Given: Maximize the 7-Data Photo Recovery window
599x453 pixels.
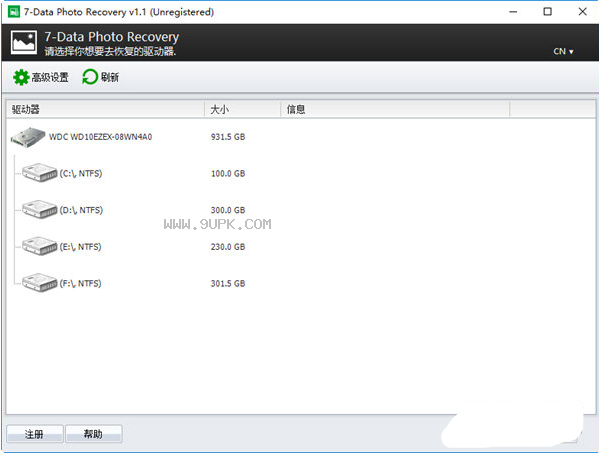Looking at the screenshot, I should pos(547,12).
